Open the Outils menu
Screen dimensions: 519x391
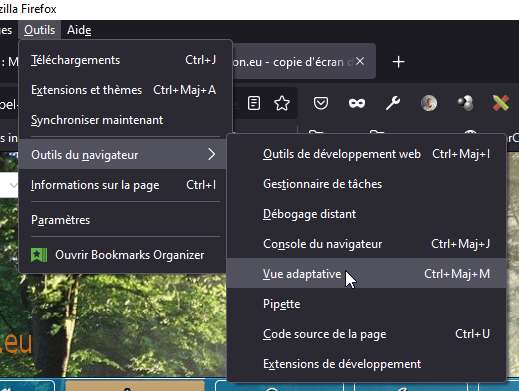click(40, 30)
